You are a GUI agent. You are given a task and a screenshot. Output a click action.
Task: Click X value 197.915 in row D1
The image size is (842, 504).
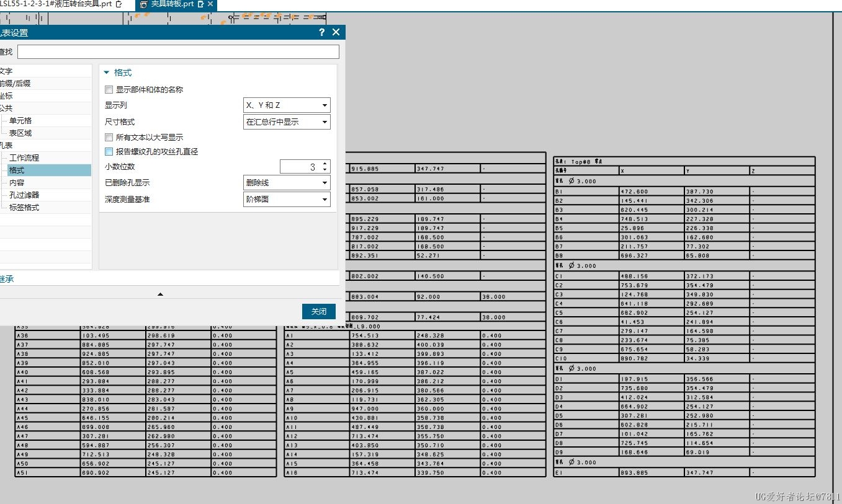point(634,379)
